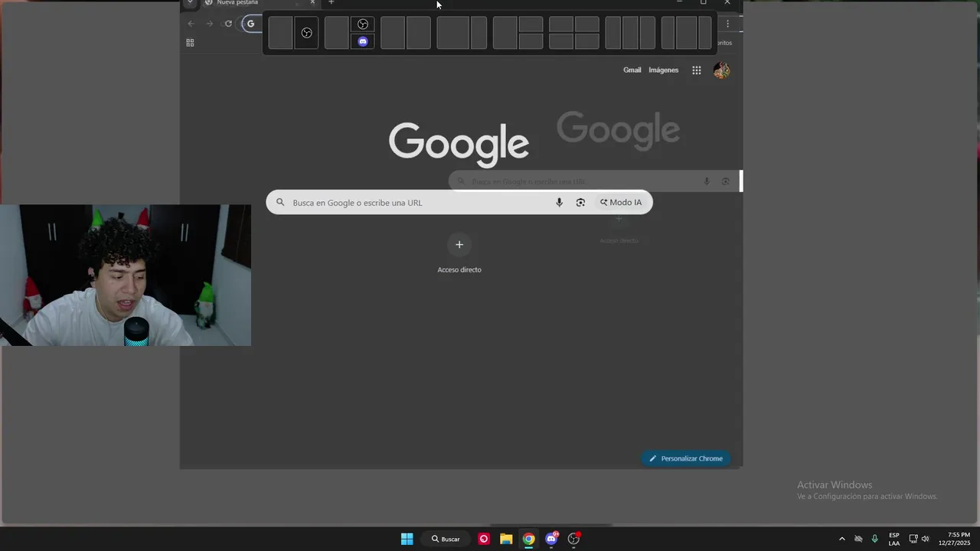Click the Chrome taskbar icon

click(x=529, y=539)
